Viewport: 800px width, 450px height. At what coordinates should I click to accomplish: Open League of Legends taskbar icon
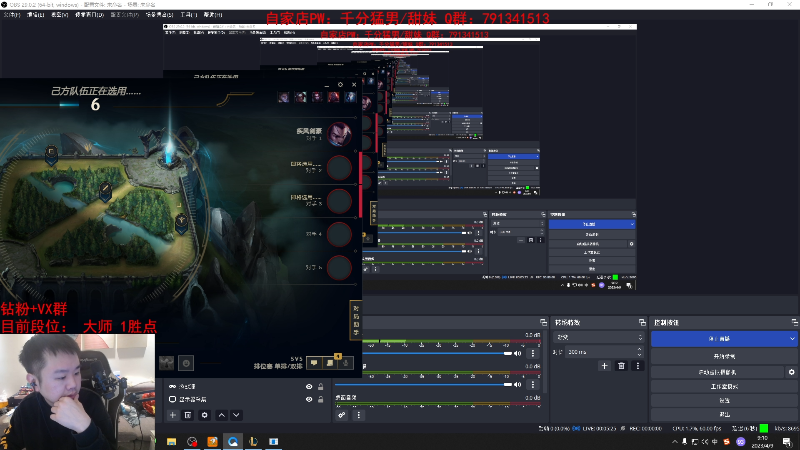point(253,441)
